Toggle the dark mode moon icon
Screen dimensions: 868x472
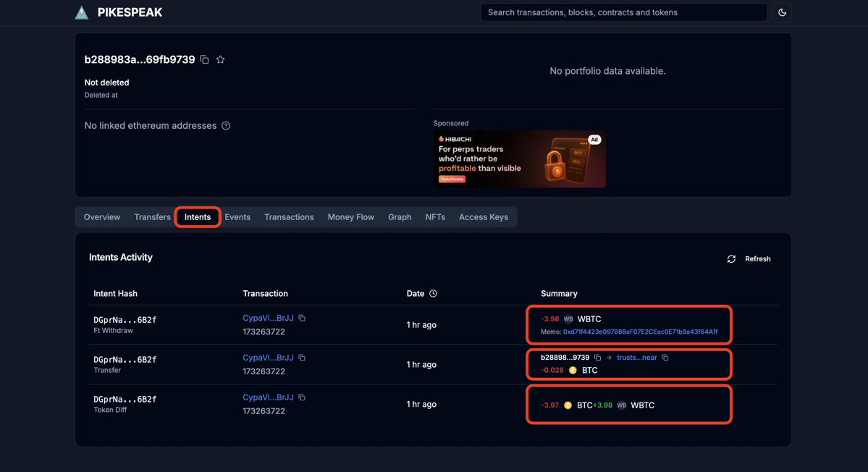pos(782,12)
